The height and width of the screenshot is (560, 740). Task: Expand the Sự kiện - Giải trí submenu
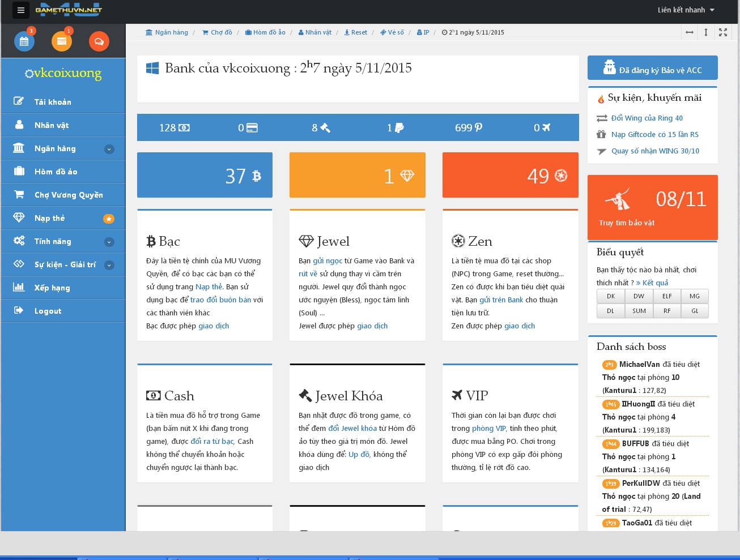(x=109, y=265)
